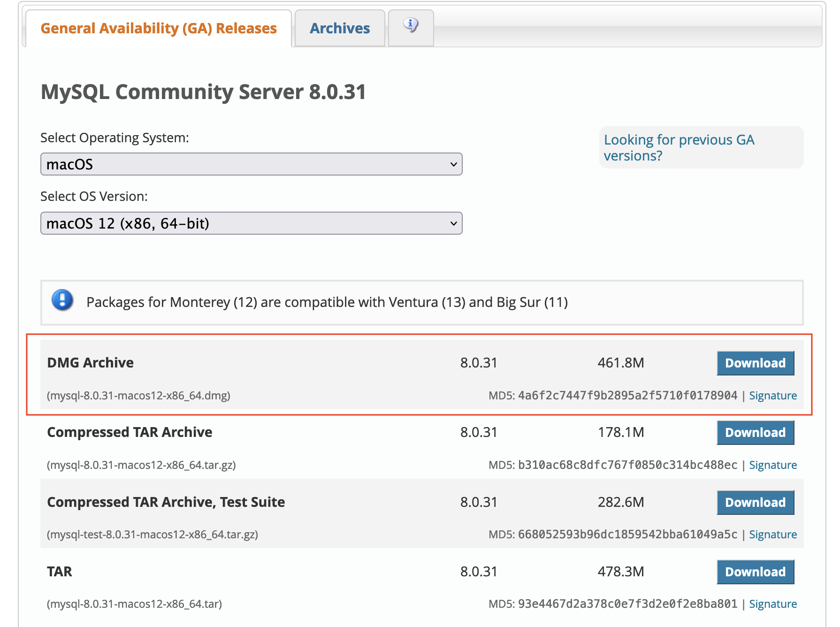Screen dimensions: 840x627
Task: View Signature for Compressed TAR Archive
Action: coord(772,465)
